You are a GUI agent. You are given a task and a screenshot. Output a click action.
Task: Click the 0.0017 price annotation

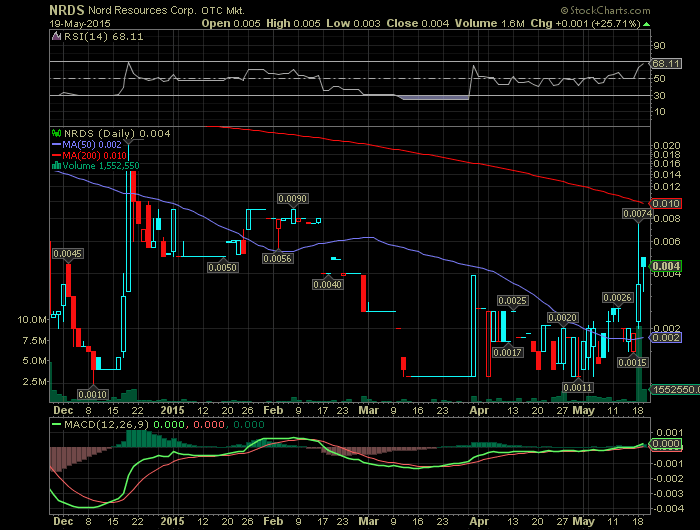[508, 352]
